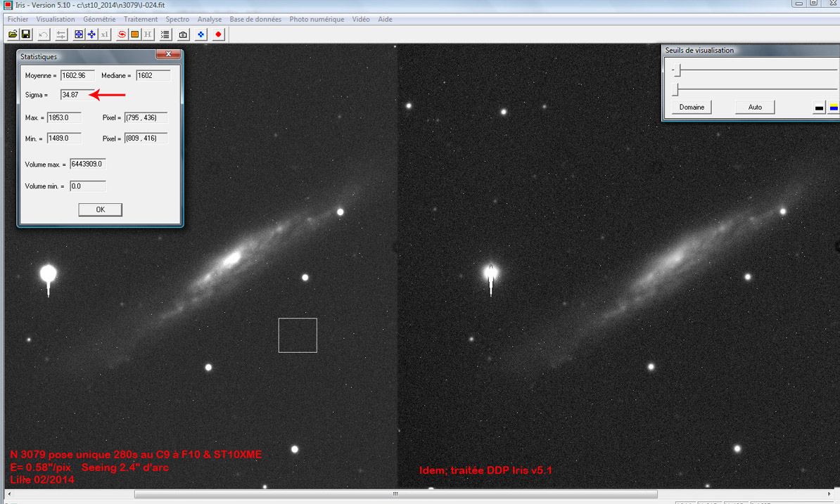Viewport: 840px width, 504px height.
Task: Click the undo arrow toolbar icon
Action: 44,34
